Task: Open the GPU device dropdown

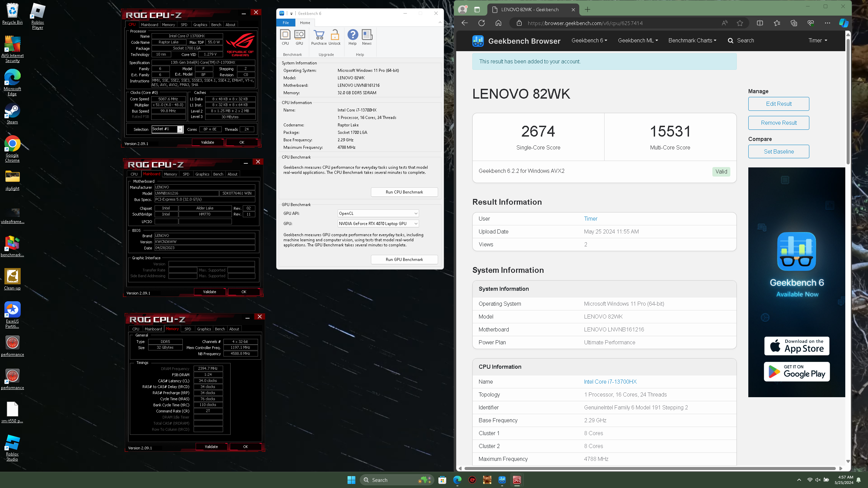Action: [x=378, y=224]
